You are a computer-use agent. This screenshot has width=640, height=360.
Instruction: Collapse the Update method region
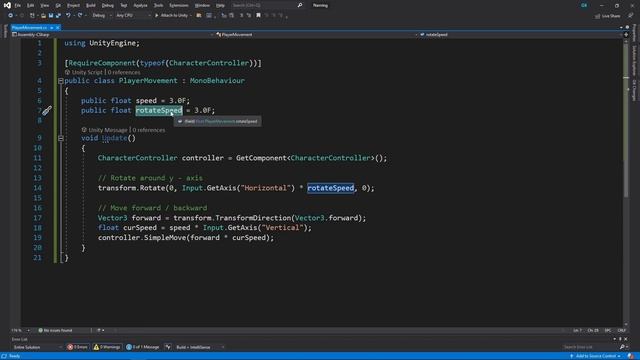click(61, 138)
